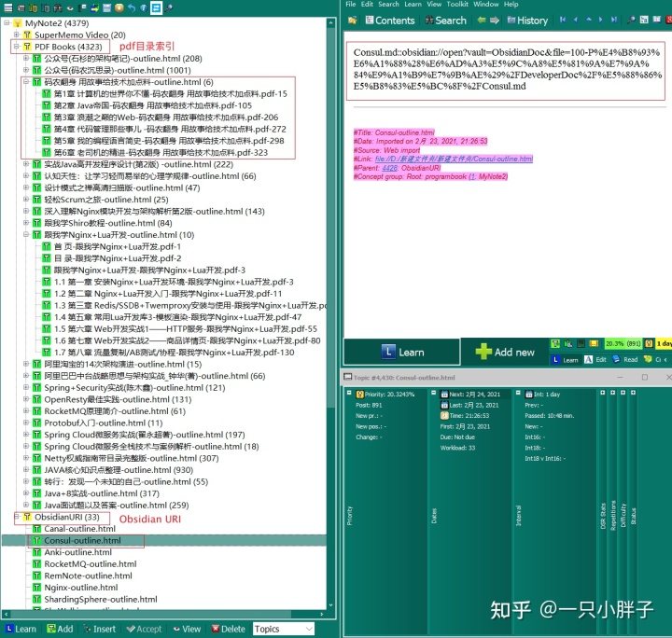
Task: Open the hamburger menu icon in contents toolbar
Action: coord(8,7)
